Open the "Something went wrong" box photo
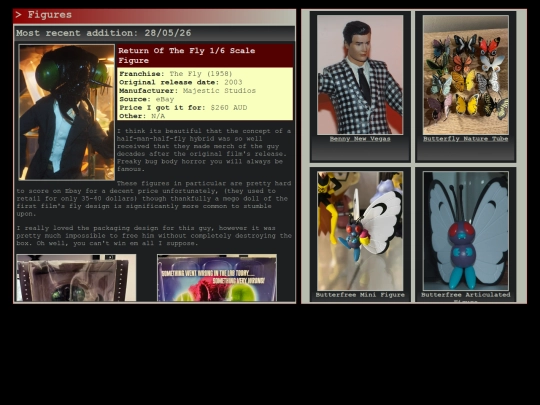Image resolution: width=540 pixels, height=405 pixels. click(217, 278)
